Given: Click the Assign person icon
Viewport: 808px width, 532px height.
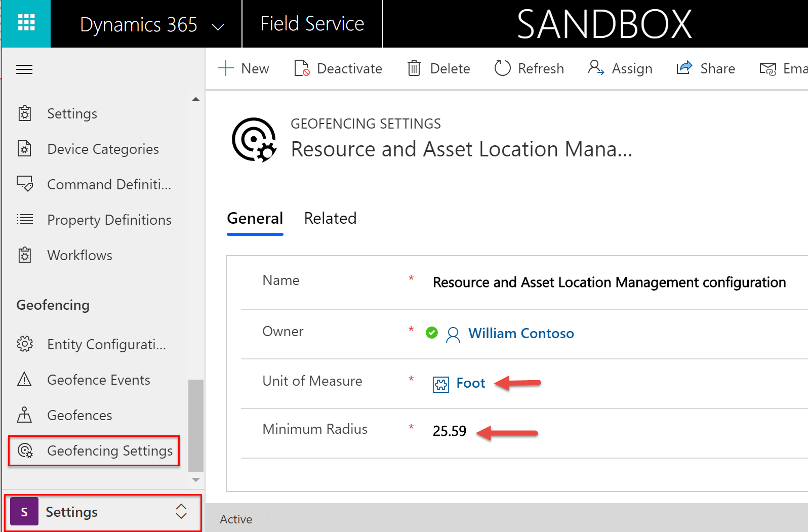Looking at the screenshot, I should coord(596,68).
